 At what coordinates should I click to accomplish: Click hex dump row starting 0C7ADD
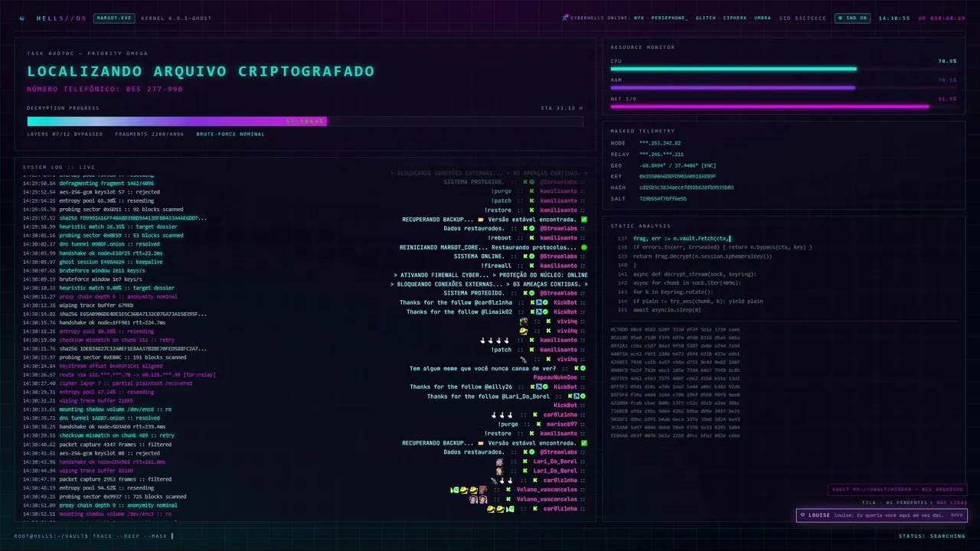(675, 329)
